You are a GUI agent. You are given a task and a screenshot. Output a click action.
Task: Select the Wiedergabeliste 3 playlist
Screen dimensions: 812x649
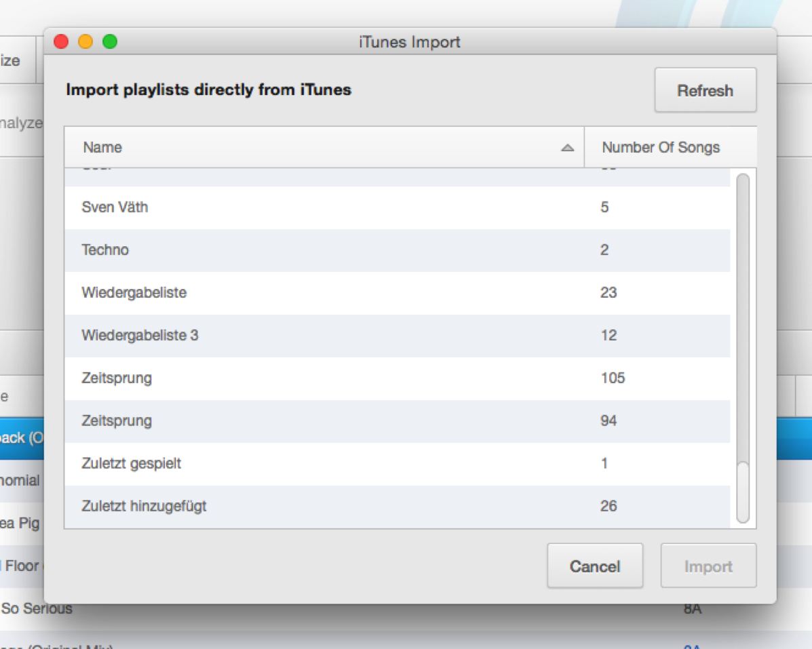click(140, 336)
